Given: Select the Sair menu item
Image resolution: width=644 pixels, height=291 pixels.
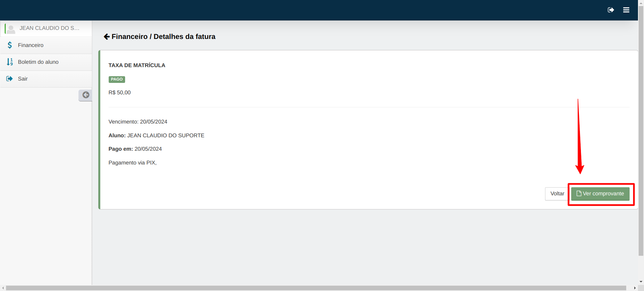Looking at the screenshot, I should pos(46,79).
